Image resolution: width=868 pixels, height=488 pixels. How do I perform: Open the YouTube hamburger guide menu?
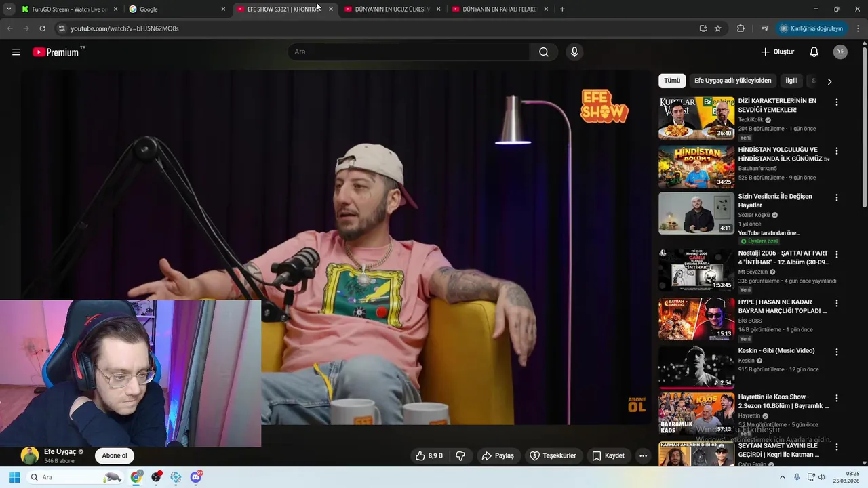(x=16, y=52)
